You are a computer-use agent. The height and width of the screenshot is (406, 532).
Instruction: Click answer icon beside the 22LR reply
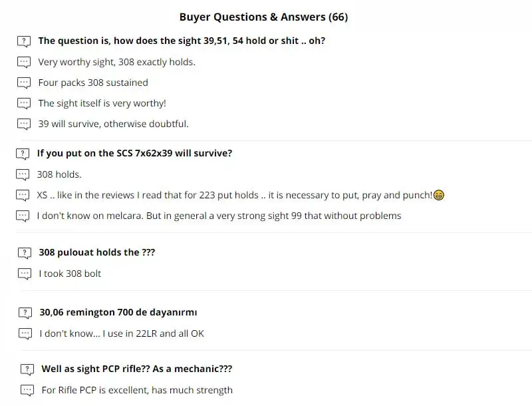point(25,333)
